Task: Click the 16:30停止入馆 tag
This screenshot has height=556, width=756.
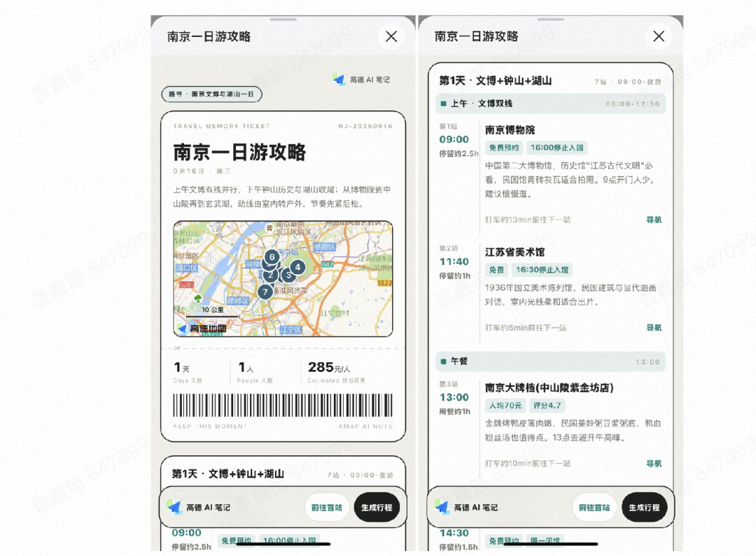Action: point(542,270)
